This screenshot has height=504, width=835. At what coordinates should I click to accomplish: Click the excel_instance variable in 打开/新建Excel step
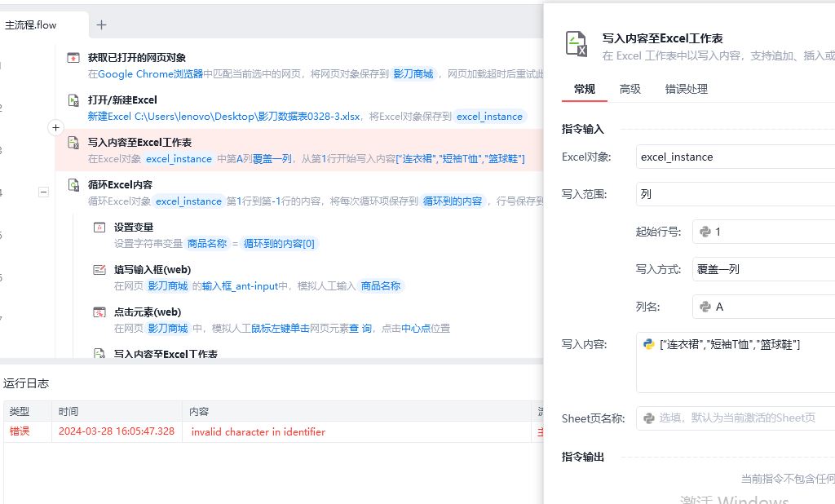tap(489, 117)
